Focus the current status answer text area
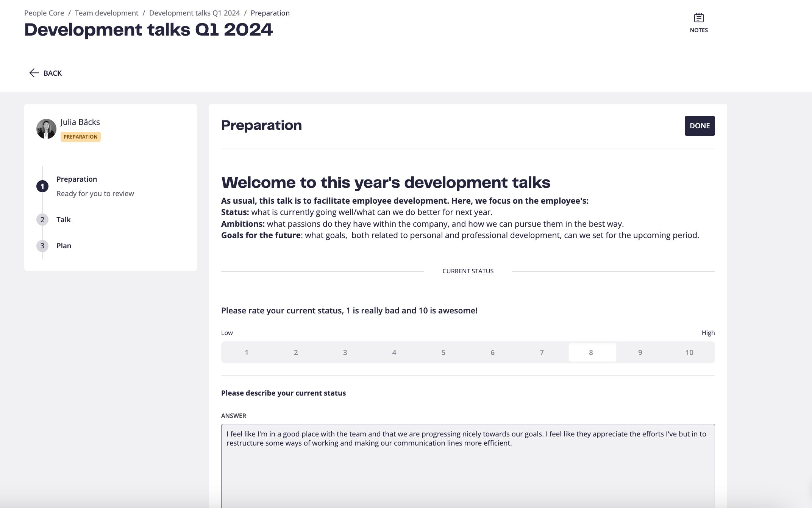 coord(468,466)
